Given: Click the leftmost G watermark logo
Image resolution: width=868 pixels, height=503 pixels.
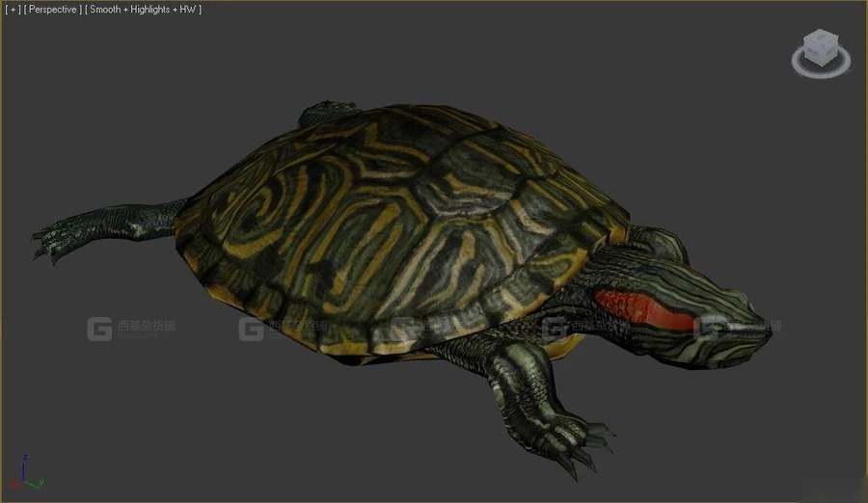Looking at the screenshot, I should 99,329.
